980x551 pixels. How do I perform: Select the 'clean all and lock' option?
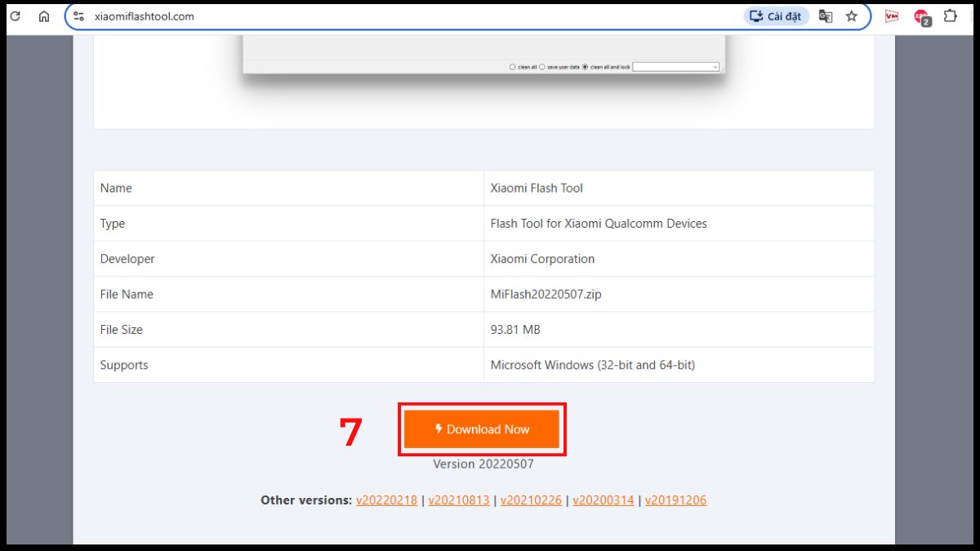pos(586,67)
